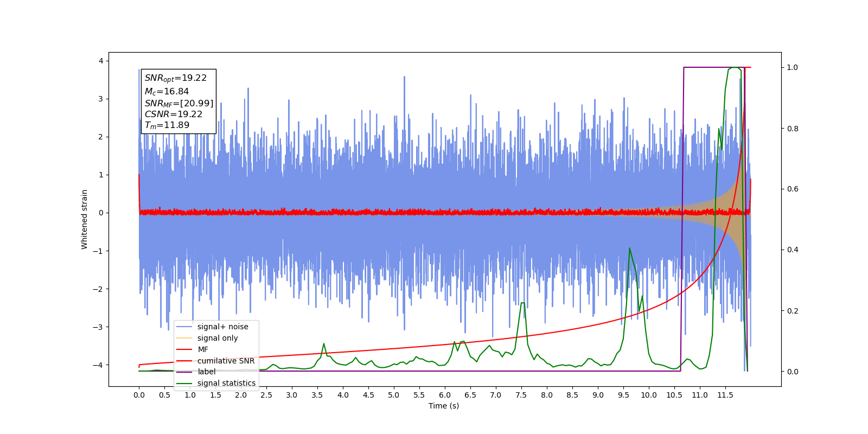Click x-axis tick label 2.5
The image size is (868, 434).
pyautogui.click(x=266, y=395)
